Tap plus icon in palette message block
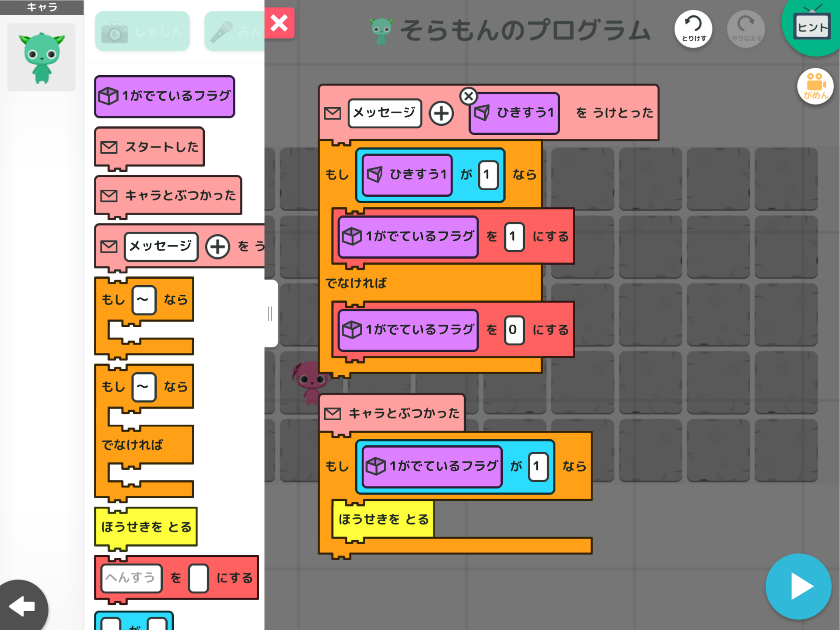This screenshot has height=630, width=840. point(217,246)
